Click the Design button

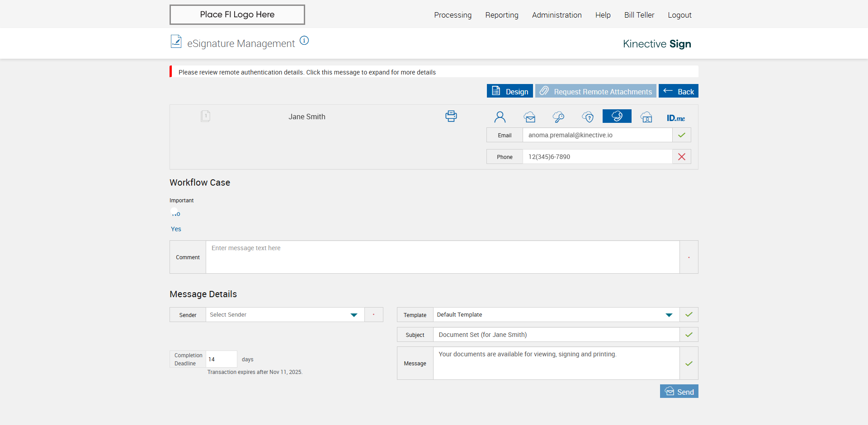[509, 91]
